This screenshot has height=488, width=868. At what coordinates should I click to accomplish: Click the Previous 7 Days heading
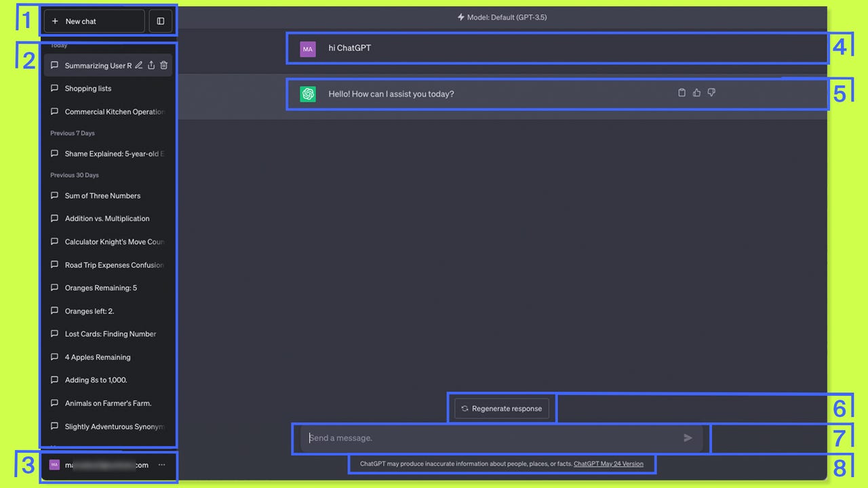[x=73, y=134]
